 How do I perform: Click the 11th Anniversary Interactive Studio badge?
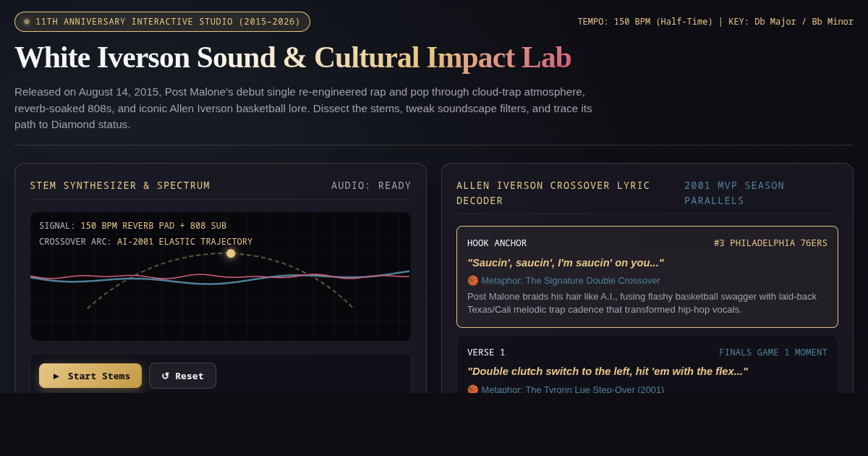click(162, 22)
